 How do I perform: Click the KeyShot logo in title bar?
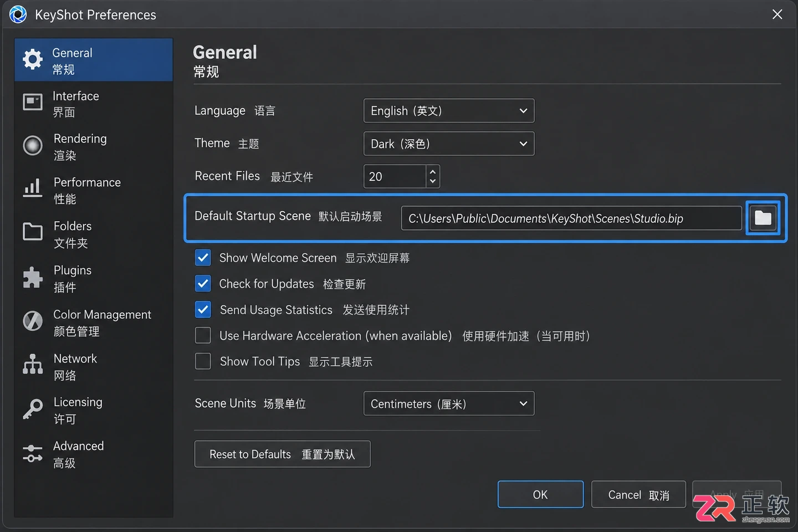[x=18, y=14]
